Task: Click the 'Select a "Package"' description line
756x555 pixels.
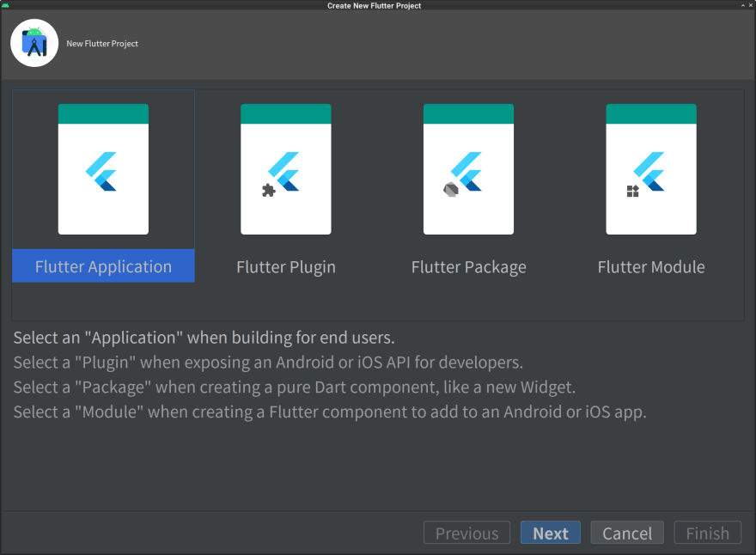Action: [x=295, y=387]
